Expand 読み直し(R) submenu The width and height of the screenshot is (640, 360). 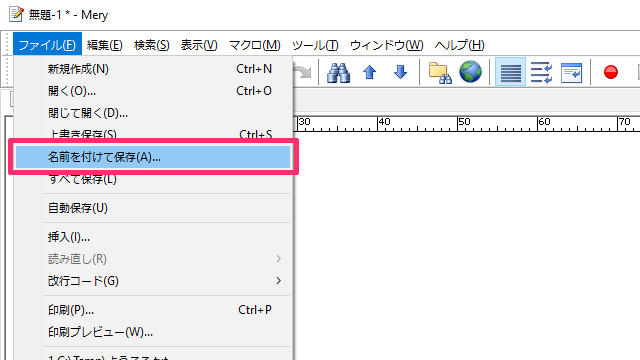[x=153, y=259]
